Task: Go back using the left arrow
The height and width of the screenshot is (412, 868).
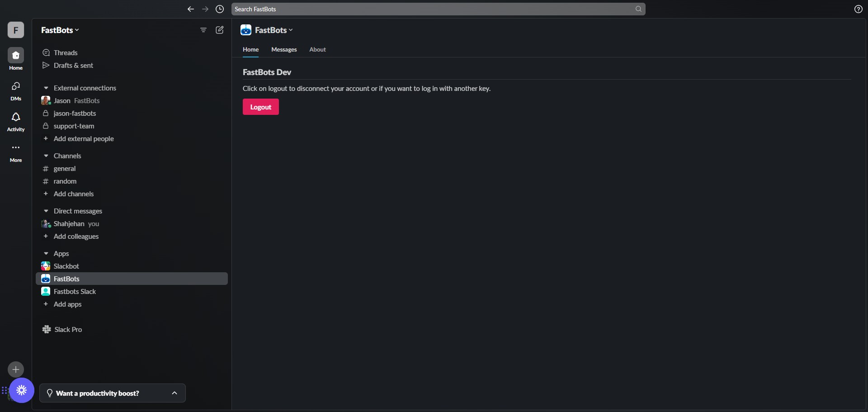Action: coord(190,9)
